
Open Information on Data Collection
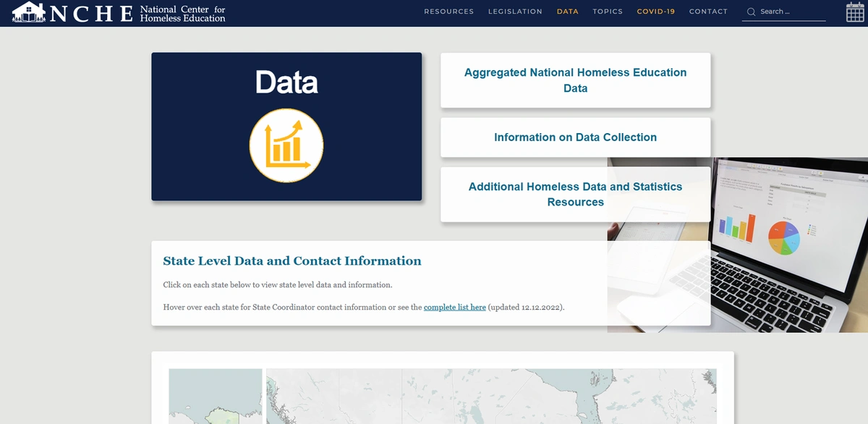575,137
